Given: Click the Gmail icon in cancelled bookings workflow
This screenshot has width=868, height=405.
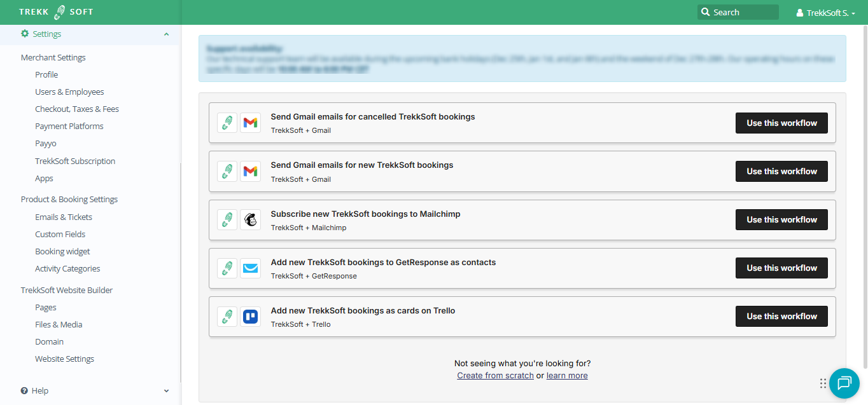Looking at the screenshot, I should click(250, 123).
